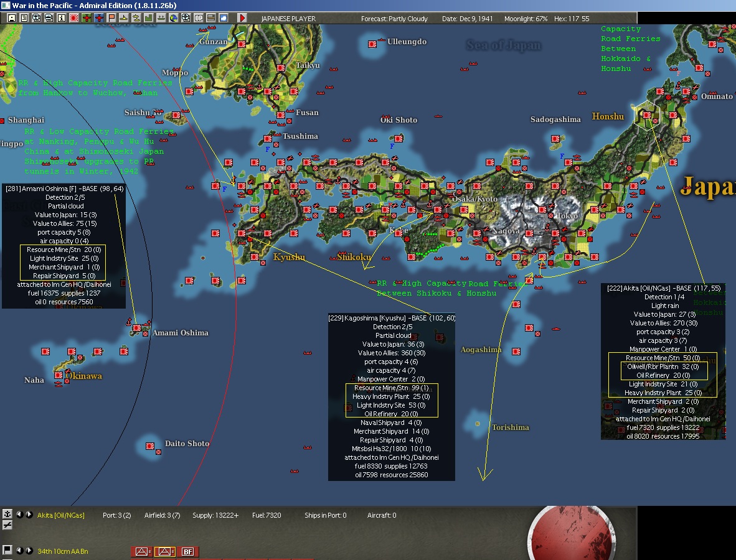This screenshot has width=736, height=560.
Task: Click 'Oilwell/Rbr Plantn 32 (0)' row
Action: tap(663, 366)
